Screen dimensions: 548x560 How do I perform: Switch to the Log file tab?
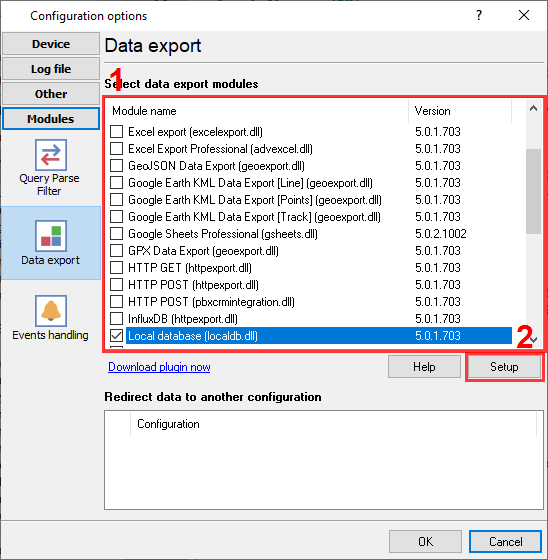click(51, 69)
